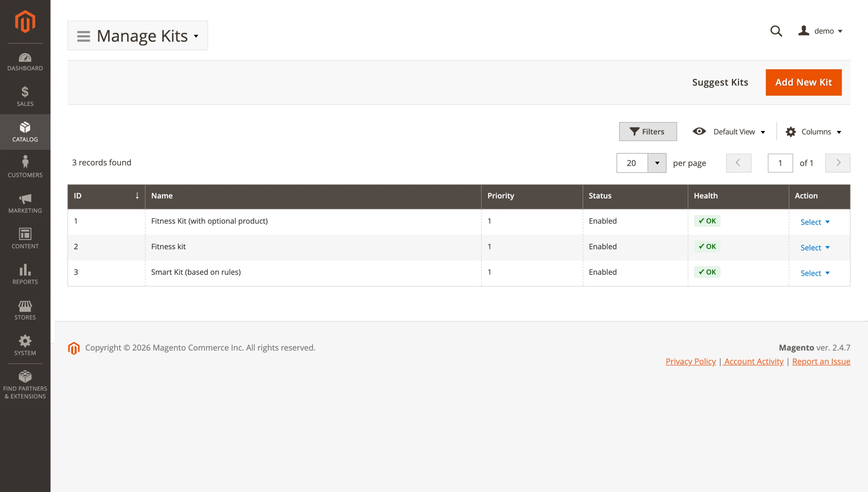Open the Dashboard sidebar icon
Image resolution: width=868 pixels, height=492 pixels.
click(25, 62)
